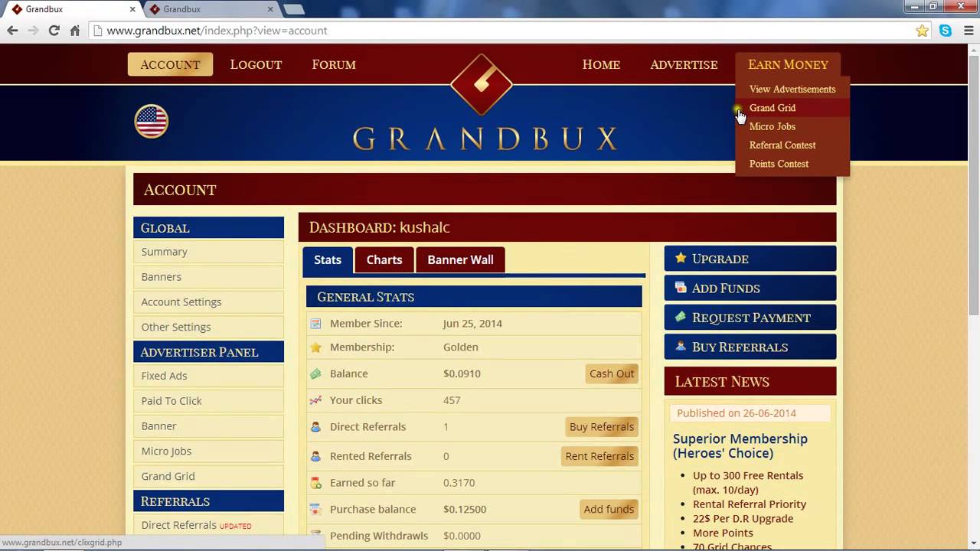
Task: Click the browser back arrow
Action: [12, 31]
